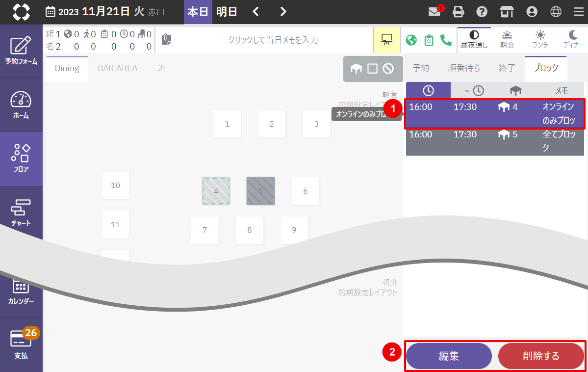Open the help question mark icon

[x=482, y=12]
